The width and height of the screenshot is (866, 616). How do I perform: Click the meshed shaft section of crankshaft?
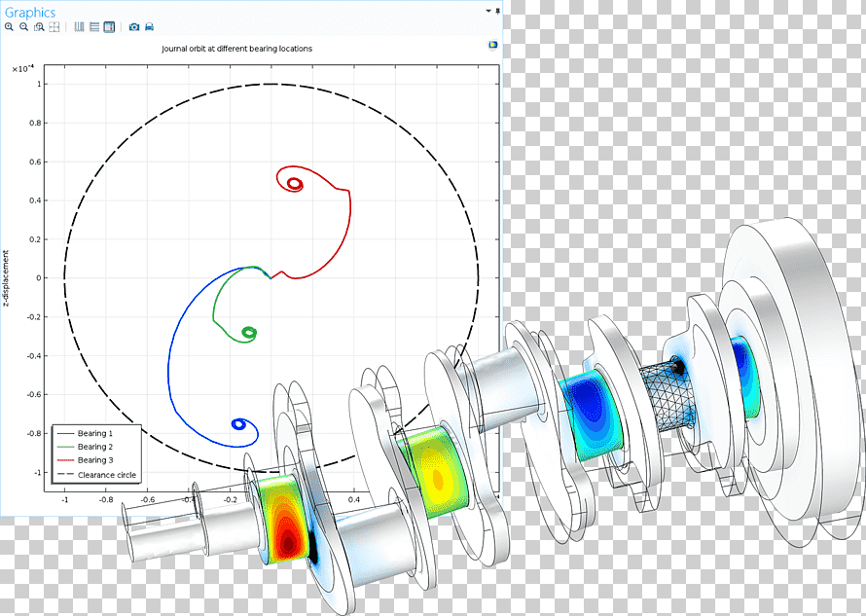(667, 394)
